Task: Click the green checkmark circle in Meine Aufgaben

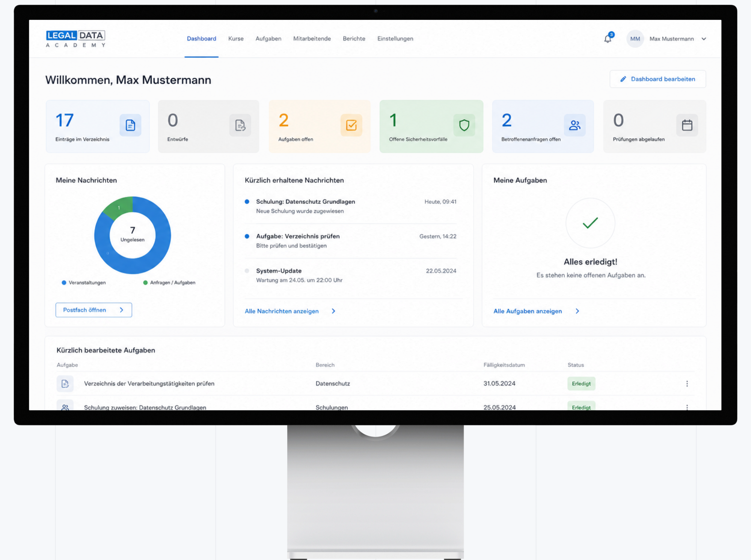Action: tap(590, 223)
